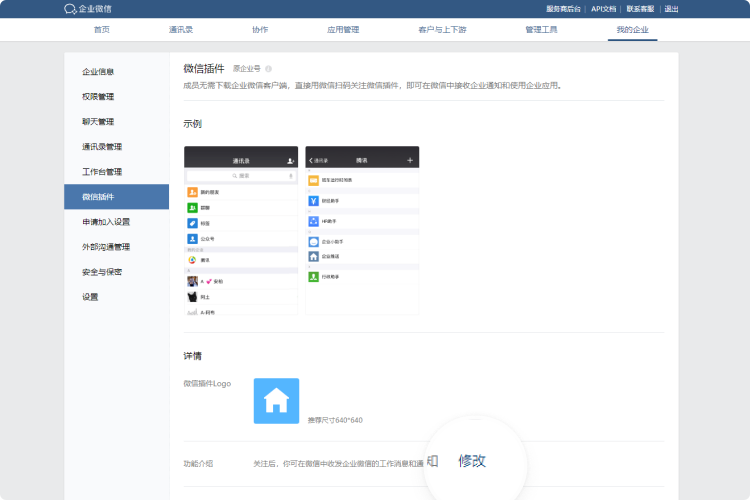Open 企业信息 in the sidebar

pos(98,72)
